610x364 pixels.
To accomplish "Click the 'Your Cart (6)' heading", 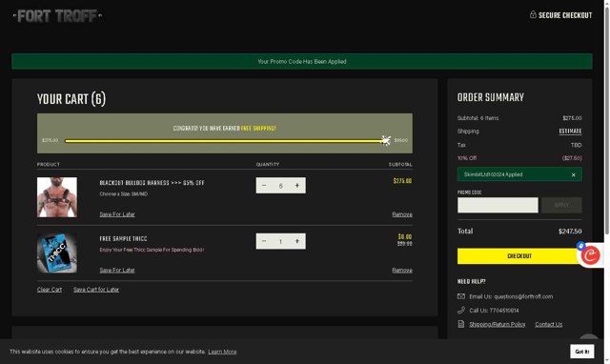I will pyautogui.click(x=71, y=99).
